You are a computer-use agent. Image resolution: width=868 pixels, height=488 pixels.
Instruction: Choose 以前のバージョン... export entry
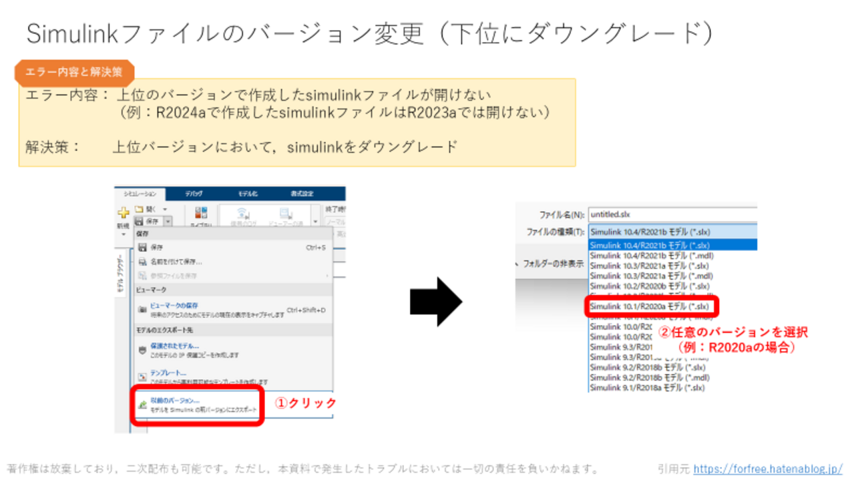pyautogui.click(x=232, y=404)
